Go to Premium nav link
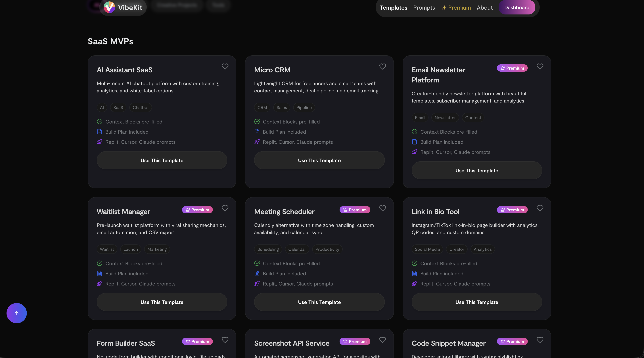Screen dimensions: 644x358 456,7
